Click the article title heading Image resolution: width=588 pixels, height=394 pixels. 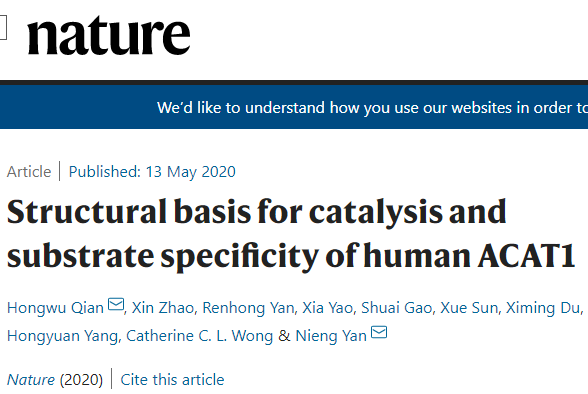291,234
